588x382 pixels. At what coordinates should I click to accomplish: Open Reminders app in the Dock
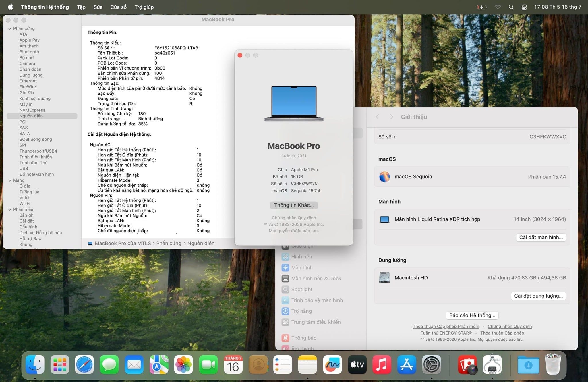pyautogui.click(x=283, y=364)
